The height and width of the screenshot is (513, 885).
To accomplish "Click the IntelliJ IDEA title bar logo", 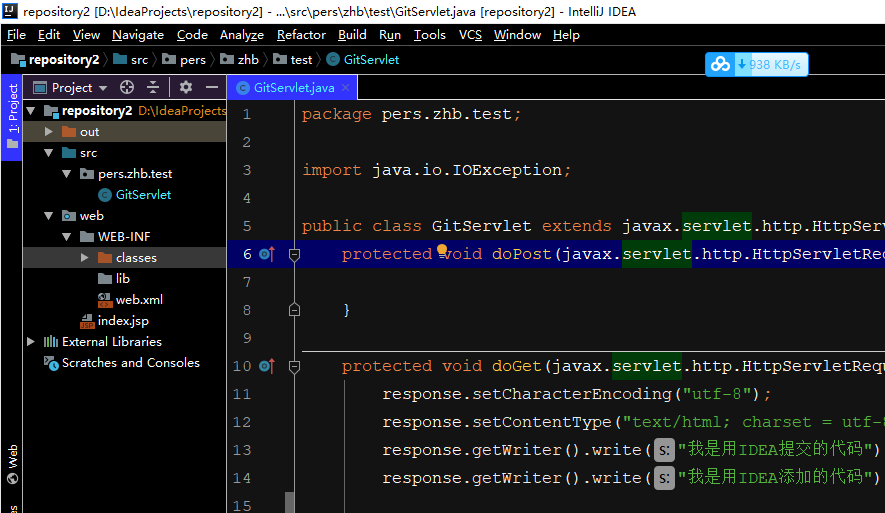I will point(10,11).
